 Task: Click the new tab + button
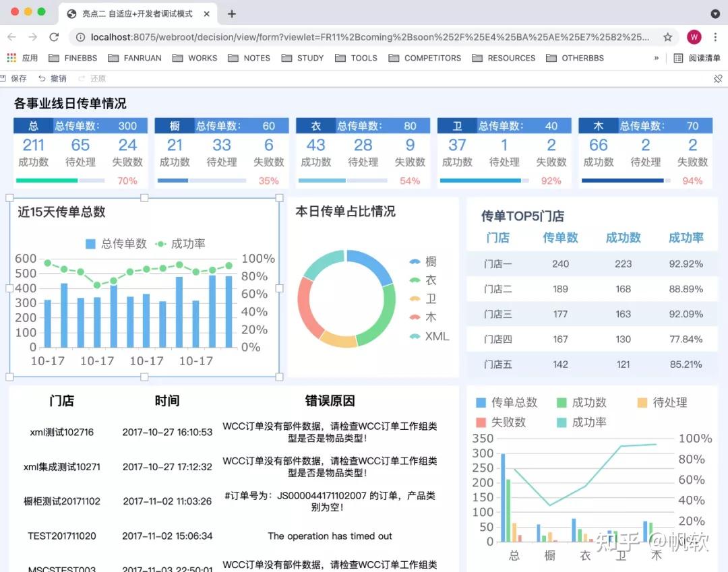click(x=232, y=13)
